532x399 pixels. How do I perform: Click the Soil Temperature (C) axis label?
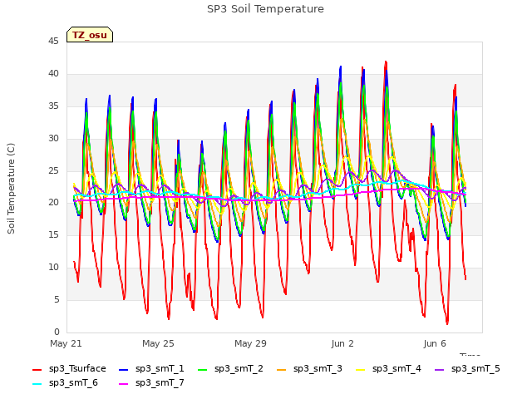11,189
